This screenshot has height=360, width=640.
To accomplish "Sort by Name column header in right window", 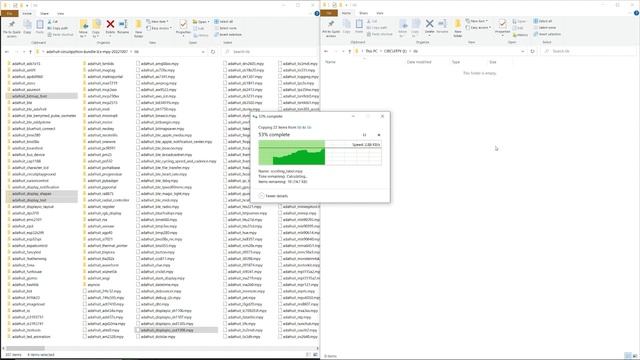I will [331, 62].
